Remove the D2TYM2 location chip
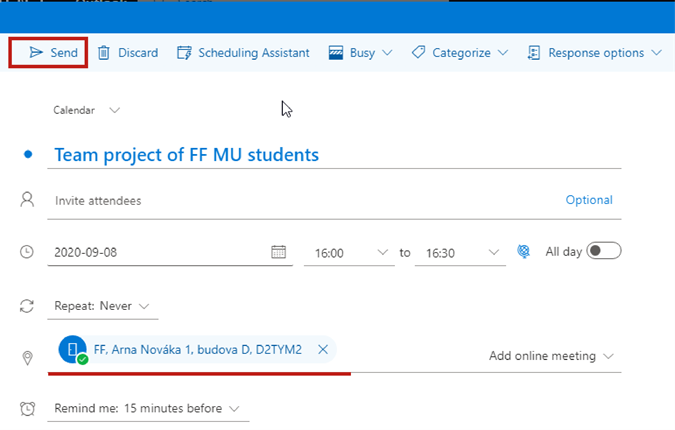Viewport: 675px width, 430px height. pyautogui.click(x=322, y=349)
